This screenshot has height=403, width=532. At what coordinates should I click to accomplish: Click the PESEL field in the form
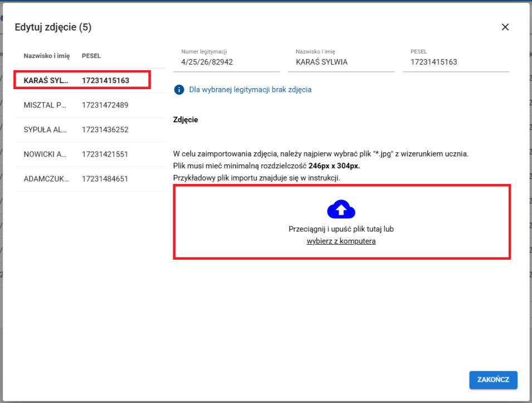tap(459, 62)
